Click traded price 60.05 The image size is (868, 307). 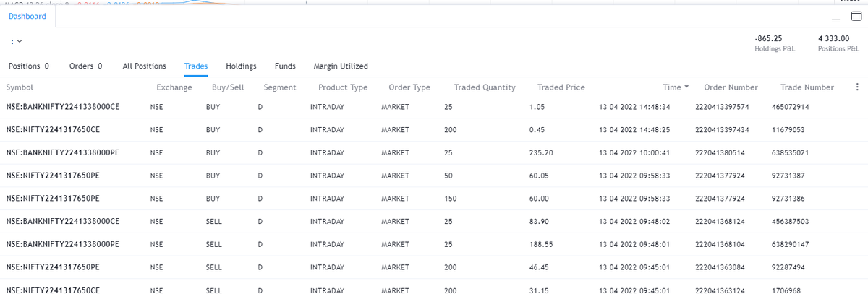point(540,176)
